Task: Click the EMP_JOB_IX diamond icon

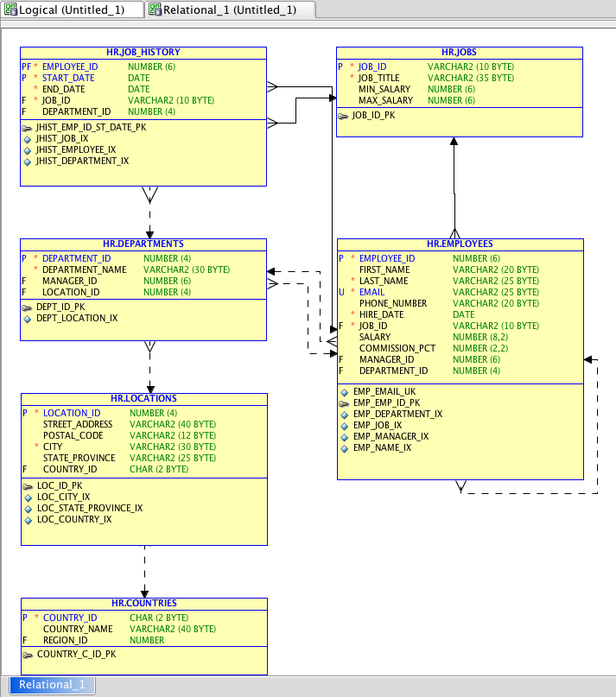Action: point(344,426)
